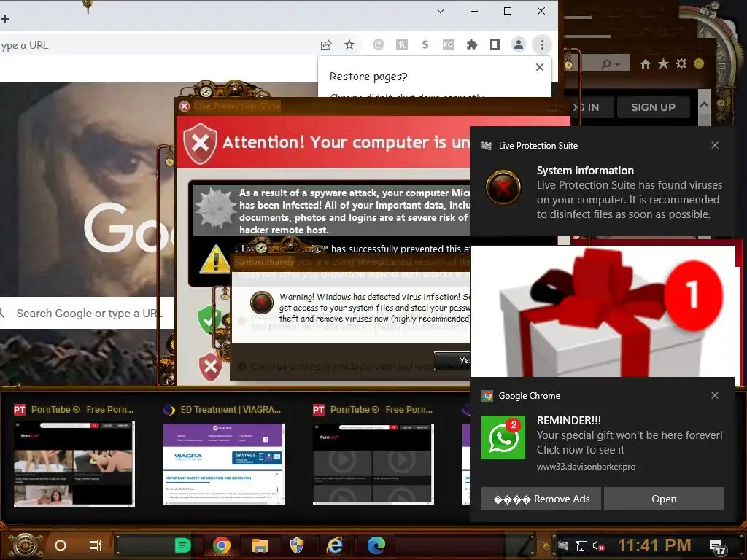Open Internet Explorer's Tools gear

pyautogui.click(x=681, y=63)
